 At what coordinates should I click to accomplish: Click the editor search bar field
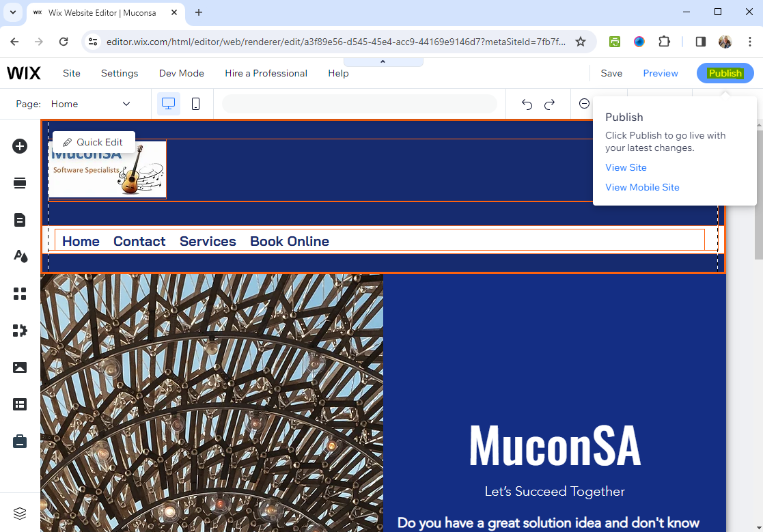pos(359,104)
